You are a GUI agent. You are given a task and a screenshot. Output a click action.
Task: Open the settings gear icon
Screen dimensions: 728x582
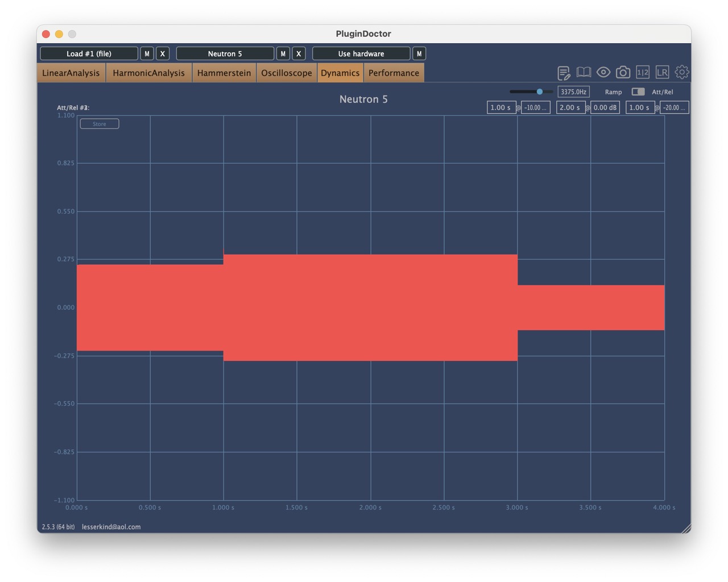pos(681,72)
